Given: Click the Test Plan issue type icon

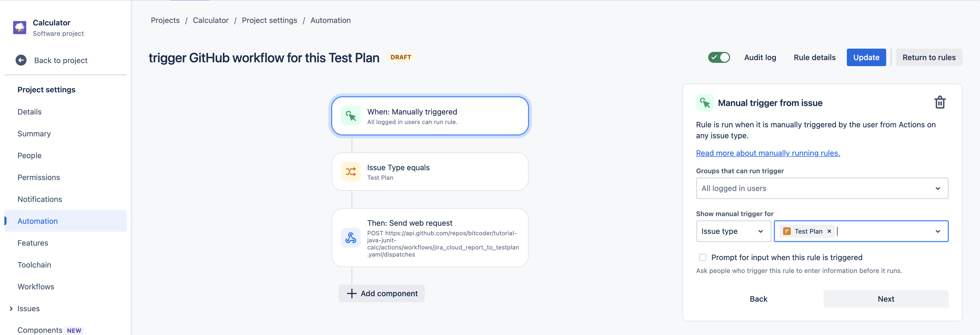Looking at the screenshot, I should [787, 231].
